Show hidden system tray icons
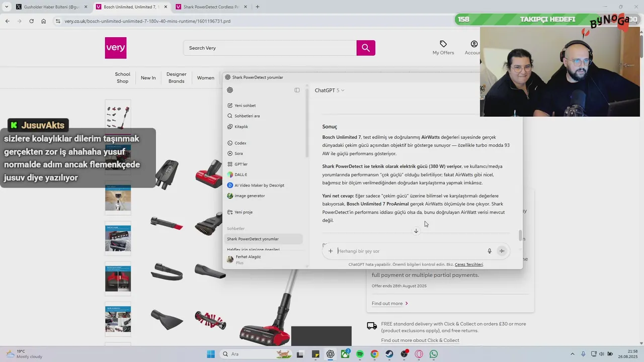The height and width of the screenshot is (362, 644). 572,354
